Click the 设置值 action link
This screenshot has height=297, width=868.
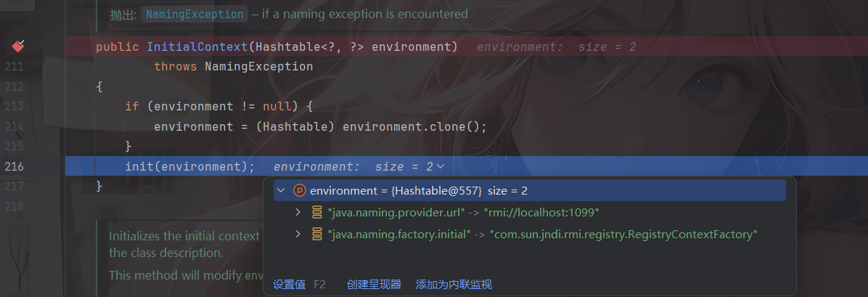tap(289, 285)
